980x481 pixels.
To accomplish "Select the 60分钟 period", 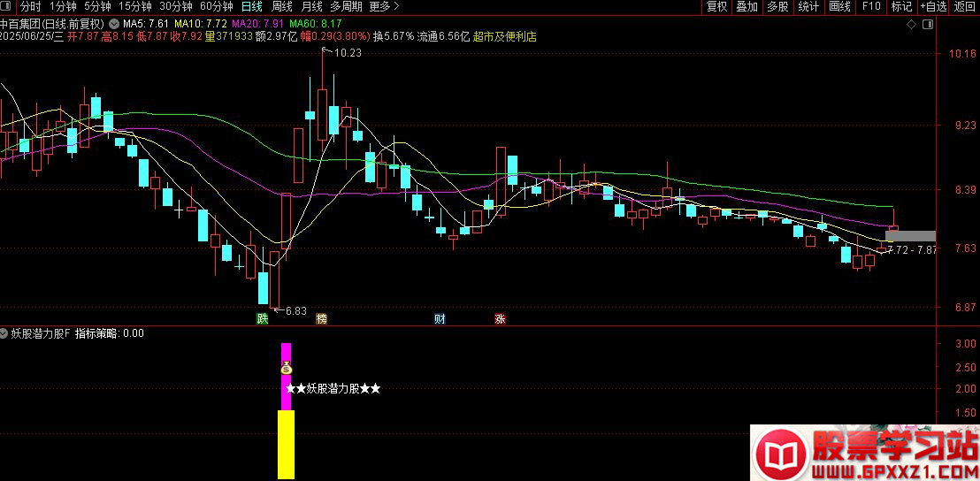I will click(x=216, y=7).
